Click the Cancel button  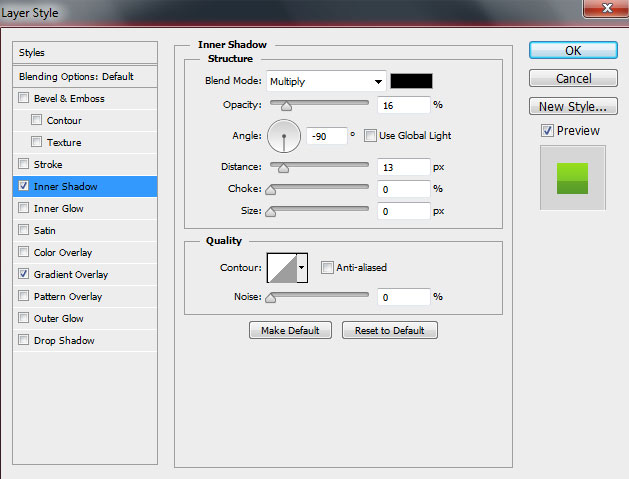573,78
